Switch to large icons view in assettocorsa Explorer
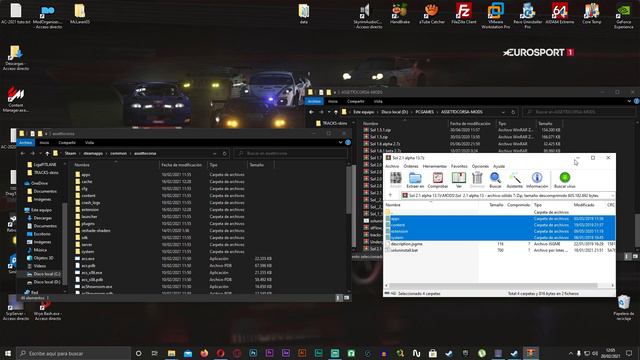Screen dimensions: 640x360 347,298
